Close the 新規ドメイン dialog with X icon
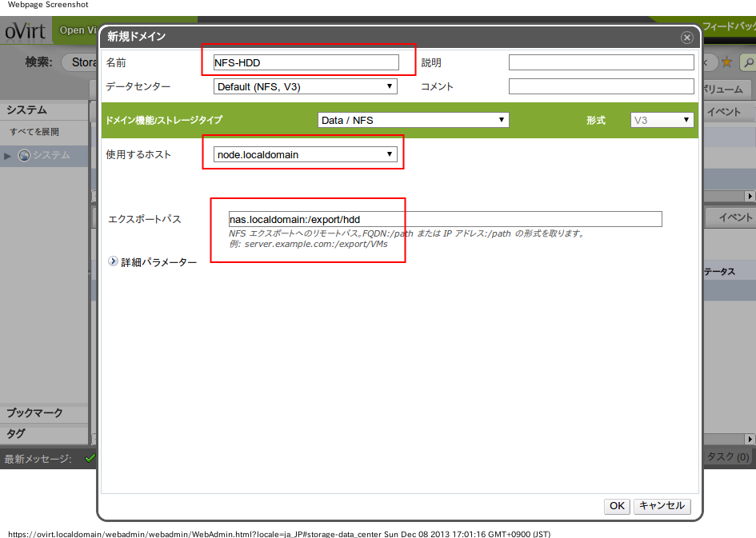The width and height of the screenshot is (756, 538). pyautogui.click(x=686, y=38)
